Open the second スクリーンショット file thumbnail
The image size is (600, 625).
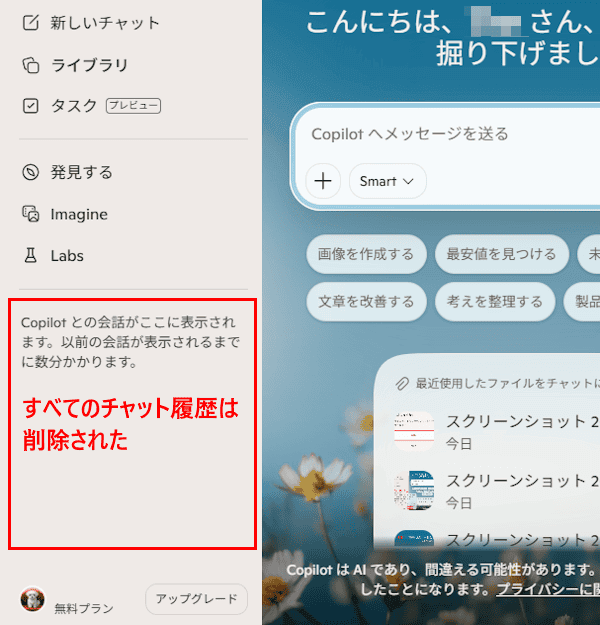click(414, 491)
